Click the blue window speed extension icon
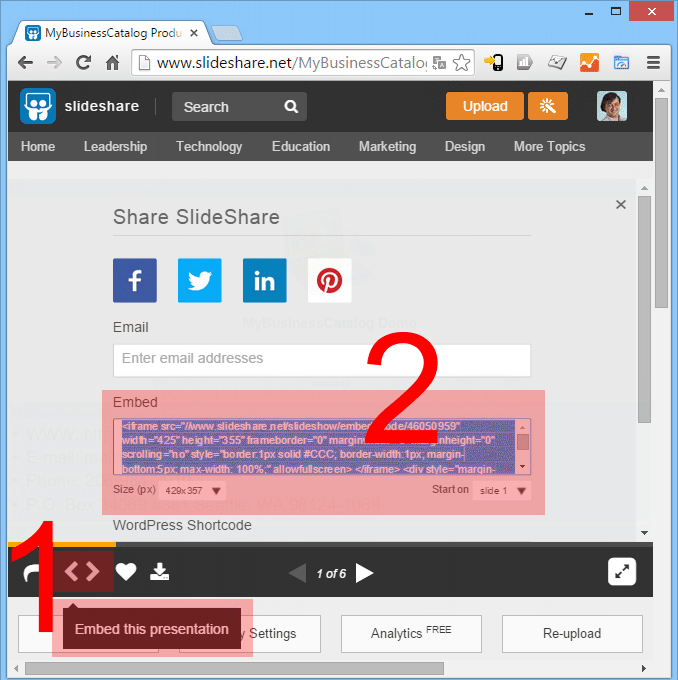The height and width of the screenshot is (680, 678). click(621, 62)
